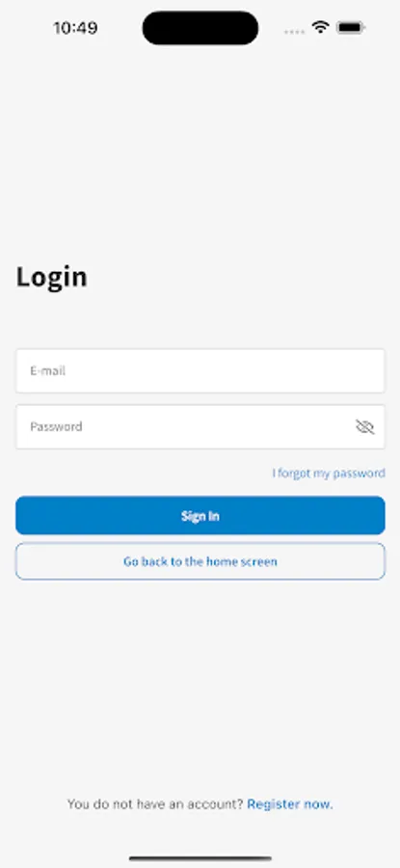The image size is (400, 868).
Task: Click the Login heading text
Action: [51, 277]
